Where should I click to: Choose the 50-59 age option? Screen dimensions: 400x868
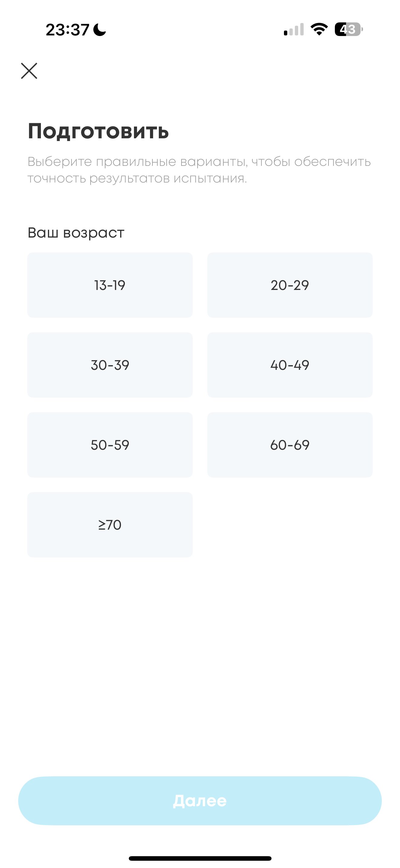[x=110, y=445]
